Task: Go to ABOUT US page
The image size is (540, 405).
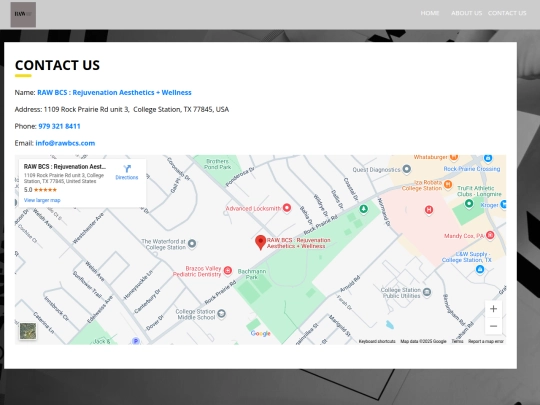Action: pyautogui.click(x=466, y=13)
